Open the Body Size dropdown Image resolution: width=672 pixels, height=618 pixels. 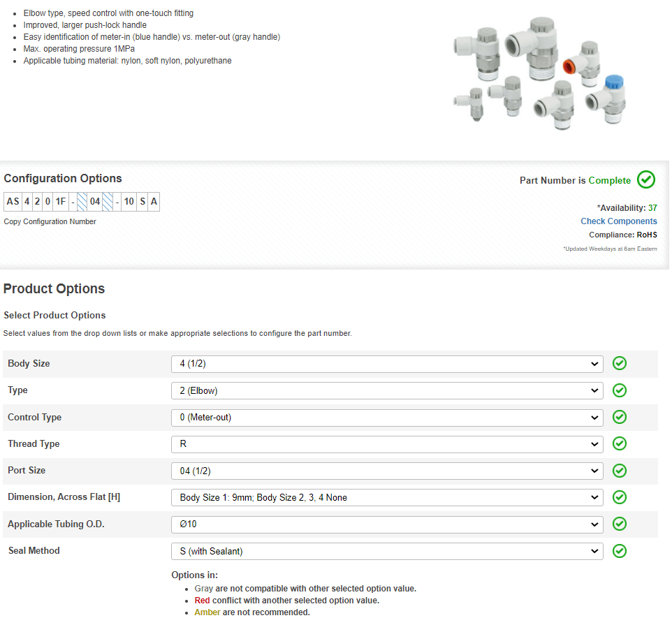click(x=386, y=364)
